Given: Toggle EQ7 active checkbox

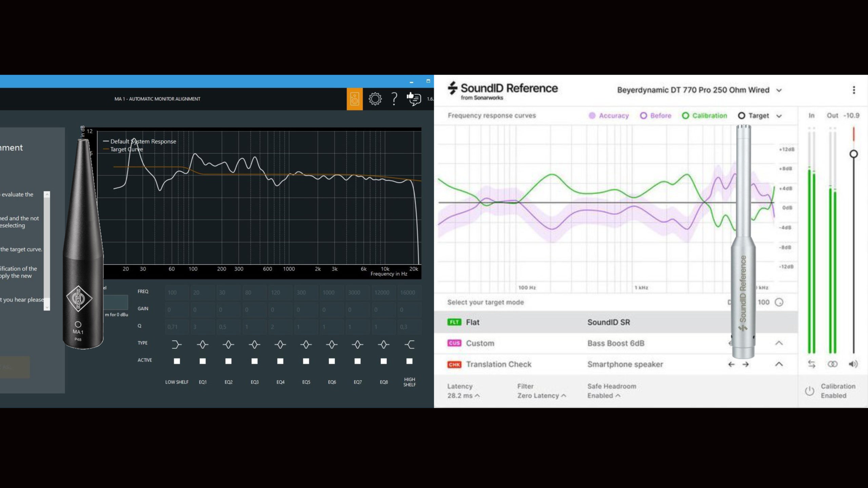Looking at the screenshot, I should click(357, 361).
